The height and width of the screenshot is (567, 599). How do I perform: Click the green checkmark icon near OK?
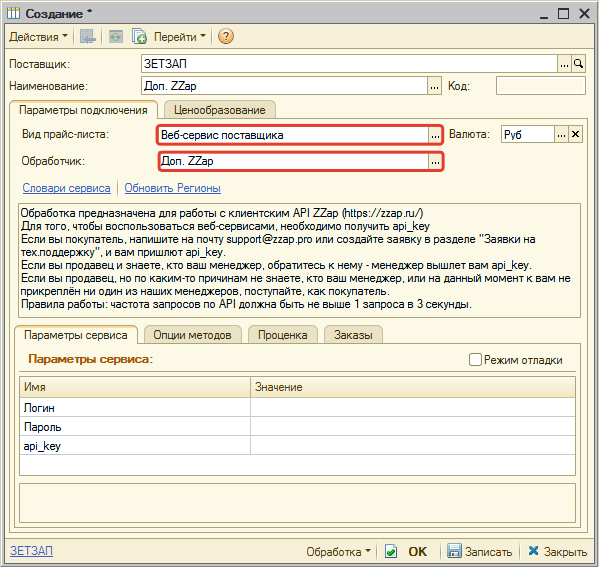click(x=391, y=551)
